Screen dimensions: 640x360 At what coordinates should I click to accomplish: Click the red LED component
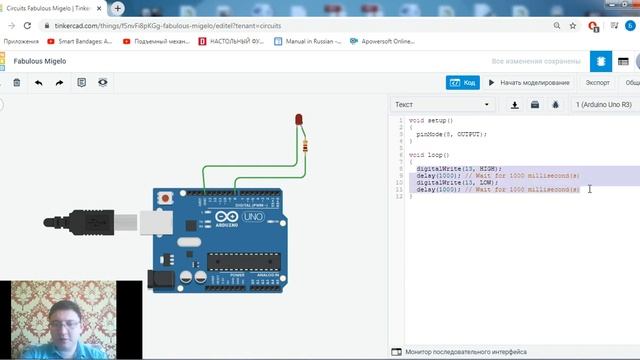coord(299,119)
